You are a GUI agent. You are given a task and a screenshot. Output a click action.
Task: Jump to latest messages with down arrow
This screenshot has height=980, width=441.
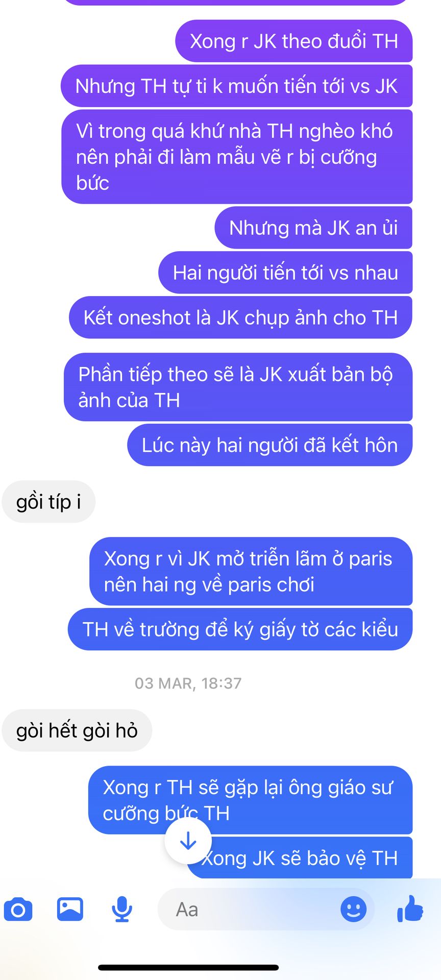(x=188, y=841)
